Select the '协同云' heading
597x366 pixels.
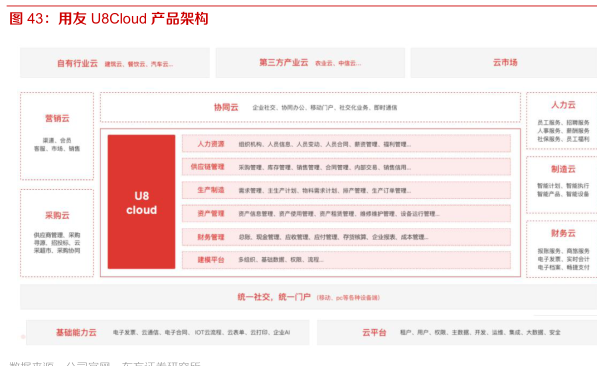(226, 107)
